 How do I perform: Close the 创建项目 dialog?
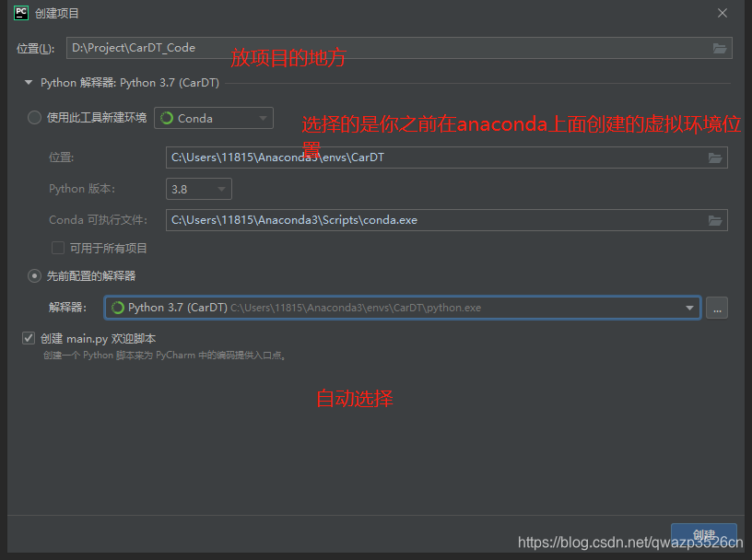(723, 13)
